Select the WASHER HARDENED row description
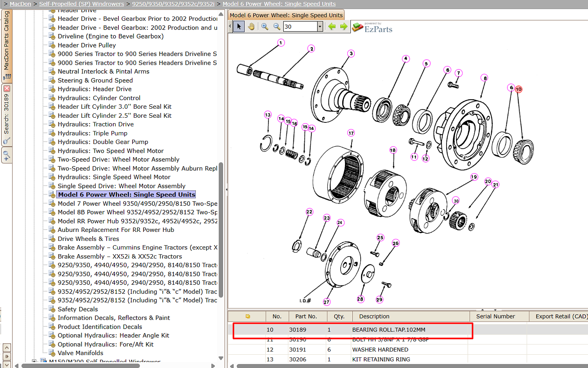 (380, 350)
